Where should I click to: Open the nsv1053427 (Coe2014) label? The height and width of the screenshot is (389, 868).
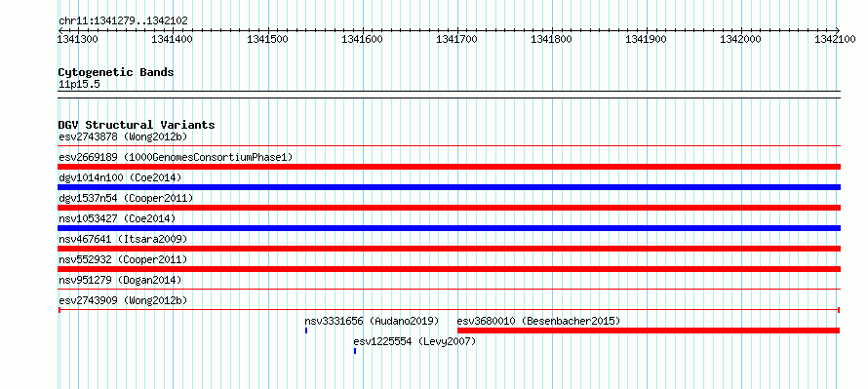point(117,218)
